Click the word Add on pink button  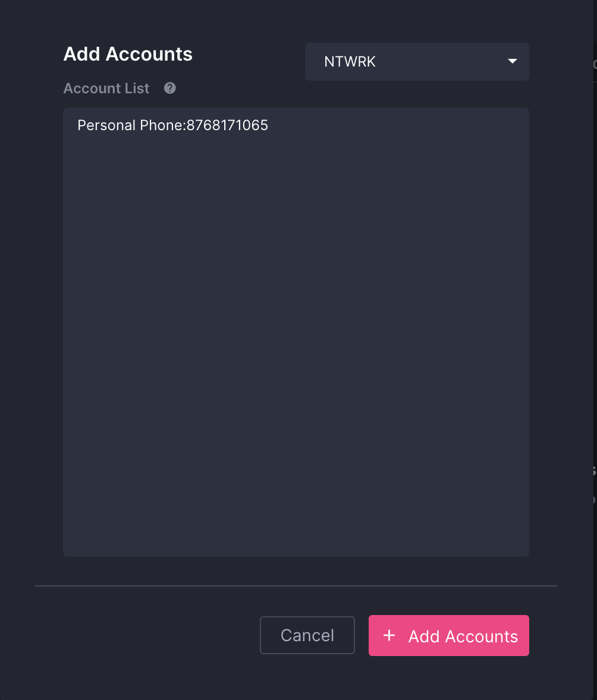click(x=423, y=636)
